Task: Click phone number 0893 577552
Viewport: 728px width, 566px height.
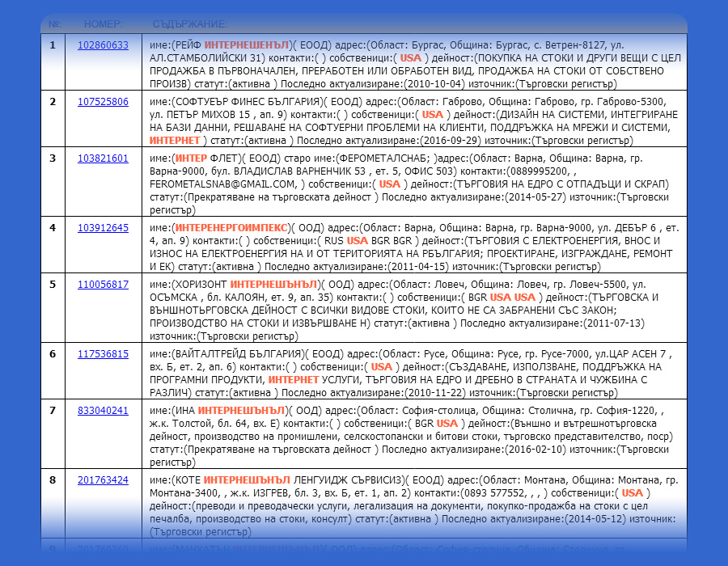Action: pyautogui.click(x=495, y=493)
